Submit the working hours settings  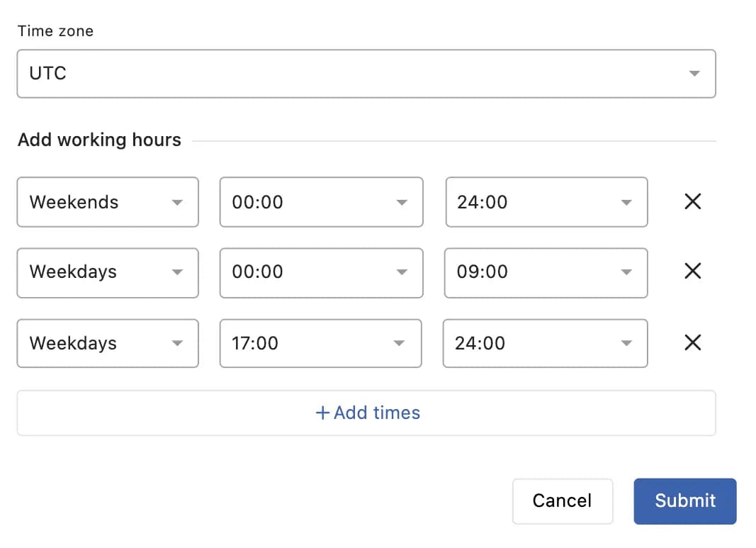684,501
